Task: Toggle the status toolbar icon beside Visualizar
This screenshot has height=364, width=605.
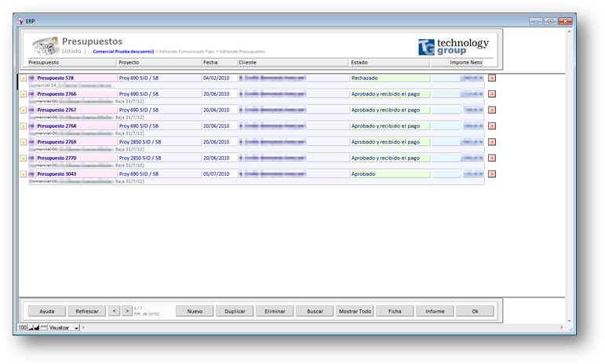Action: [x=44, y=328]
